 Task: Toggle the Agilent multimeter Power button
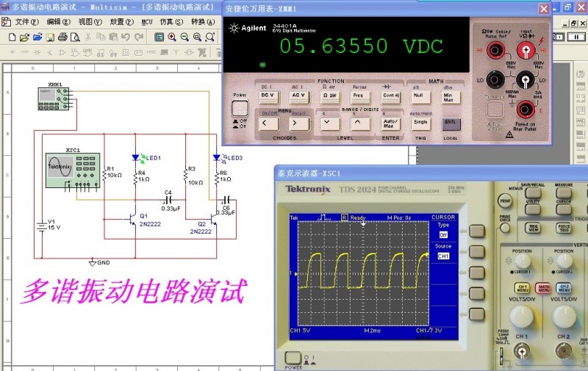click(x=240, y=108)
